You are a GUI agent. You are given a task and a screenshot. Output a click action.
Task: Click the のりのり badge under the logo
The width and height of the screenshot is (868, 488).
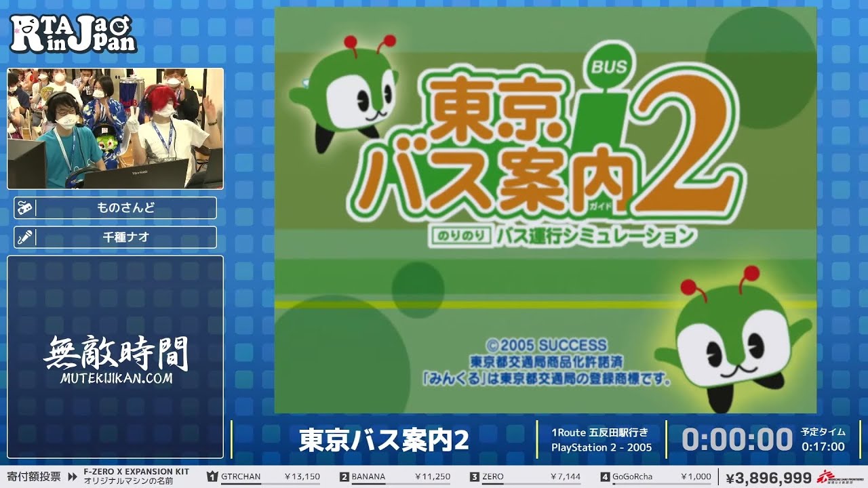[x=460, y=236]
